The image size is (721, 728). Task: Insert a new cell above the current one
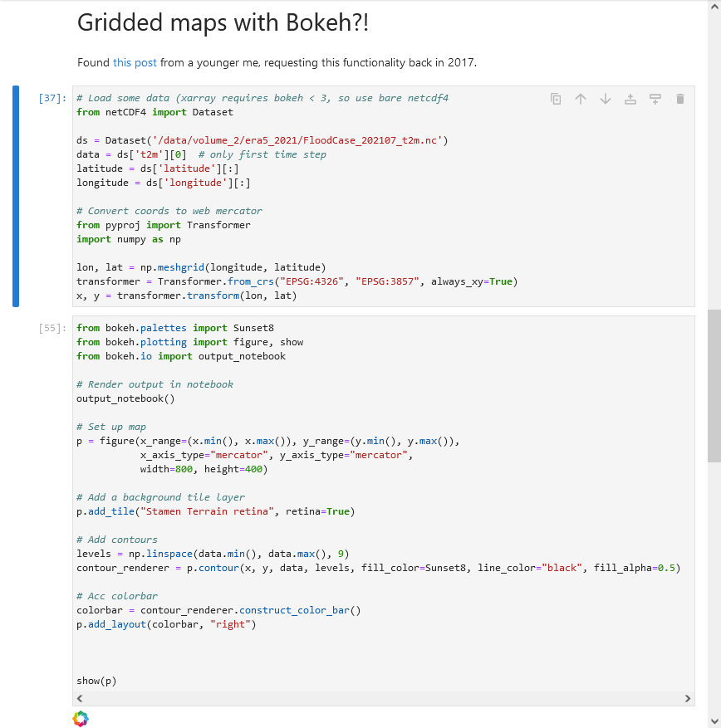pyautogui.click(x=630, y=98)
